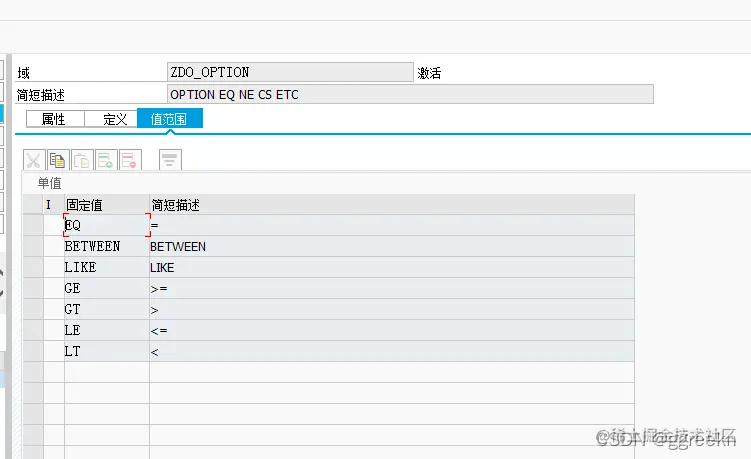The image size is (751, 459).
Task: Select the 值范围 tab
Action: pos(170,118)
